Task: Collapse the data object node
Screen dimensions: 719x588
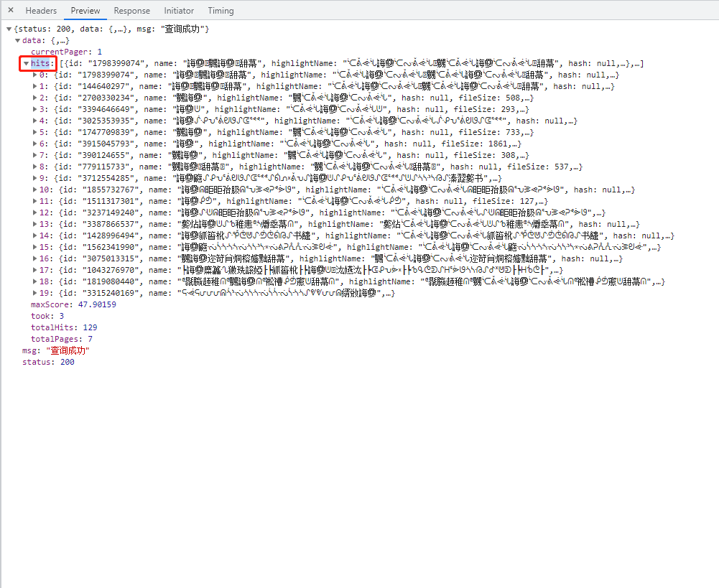Action: point(17,41)
